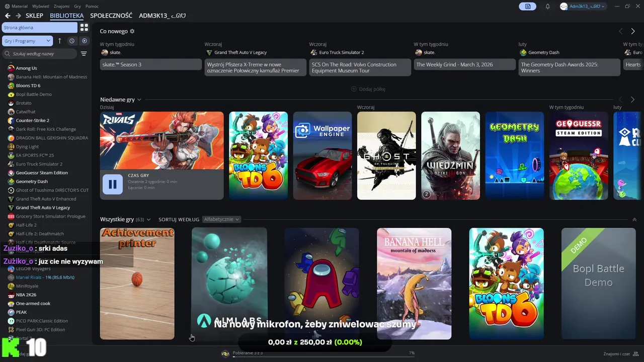Open the skate. Season 3 news card
This screenshot has height=362, width=644.
click(151, 64)
